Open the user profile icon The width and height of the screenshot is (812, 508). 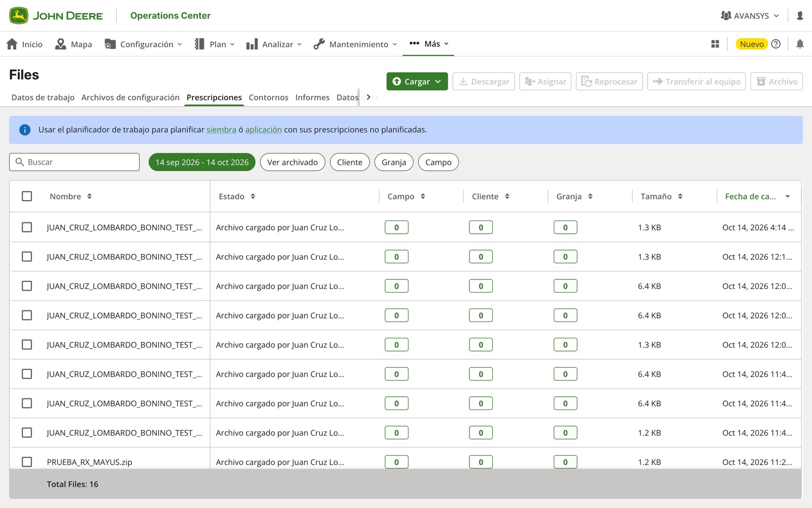point(800,16)
